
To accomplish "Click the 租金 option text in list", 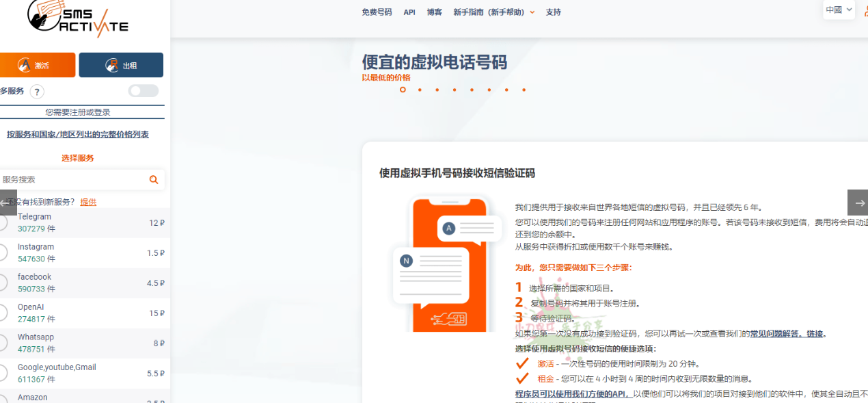I will 545,379.
